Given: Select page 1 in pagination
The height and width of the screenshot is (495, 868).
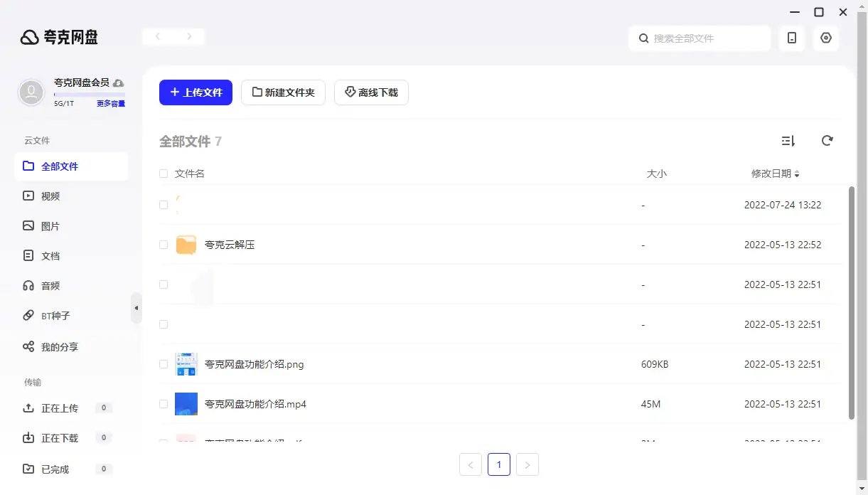Looking at the screenshot, I should pos(499,464).
